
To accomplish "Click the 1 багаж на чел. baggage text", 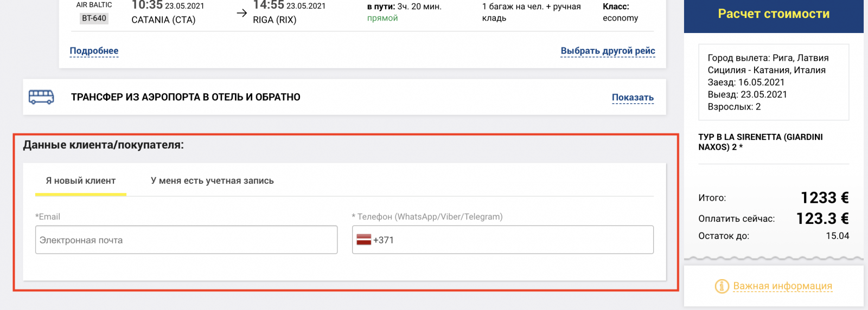I will [531, 12].
